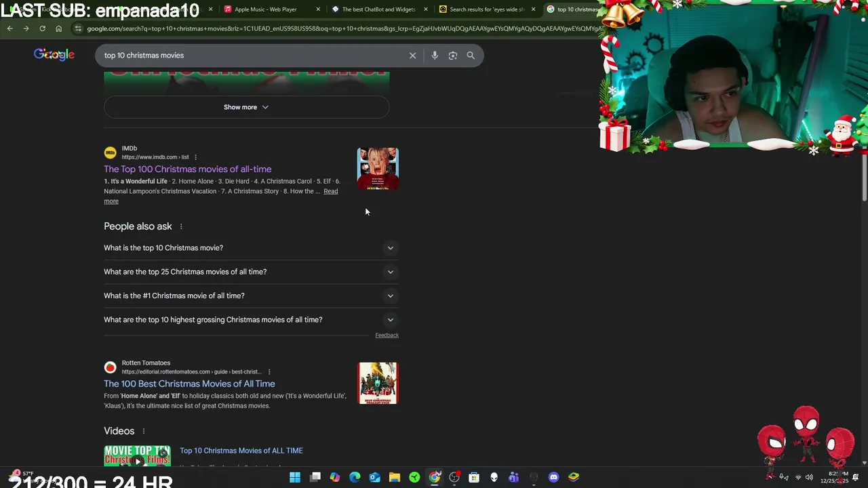Open the Google logo home link
The image size is (868, 488).
pyautogui.click(x=54, y=54)
